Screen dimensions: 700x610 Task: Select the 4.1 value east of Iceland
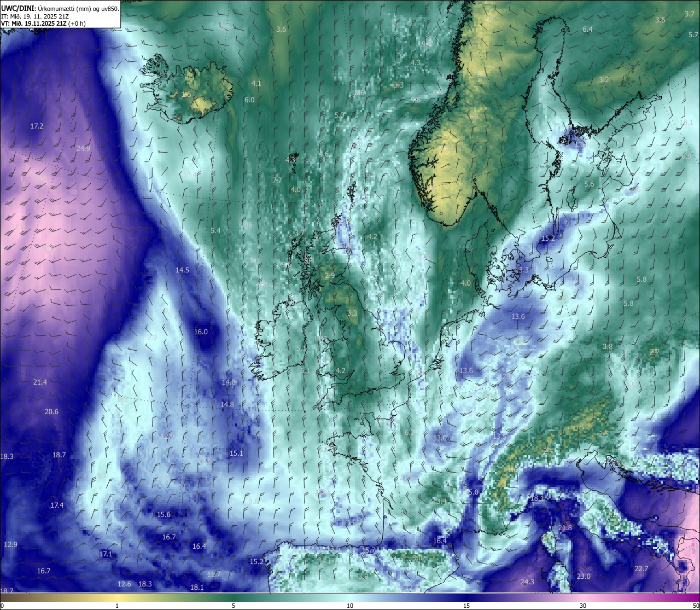click(256, 84)
